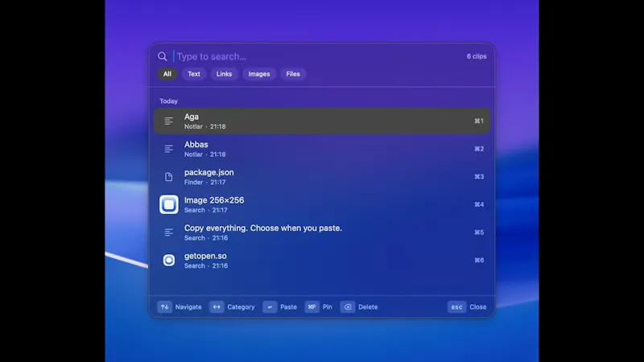This screenshot has height=362, width=644.
Task: Click the Notlar · 21:18 subtitle under Aga
Action: point(205,126)
